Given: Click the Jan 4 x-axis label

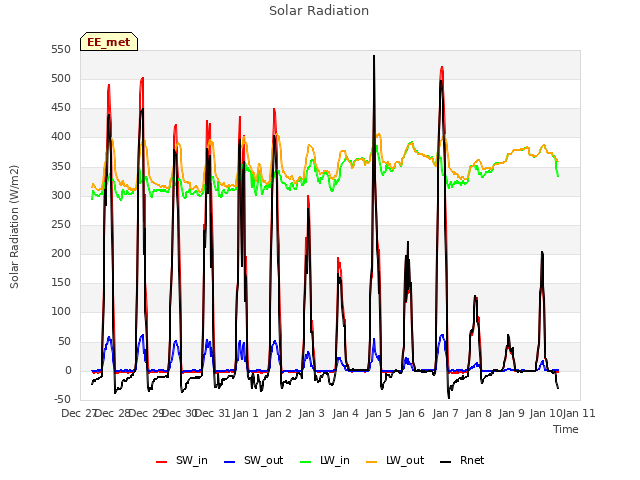Looking at the screenshot, I should coord(345,413).
